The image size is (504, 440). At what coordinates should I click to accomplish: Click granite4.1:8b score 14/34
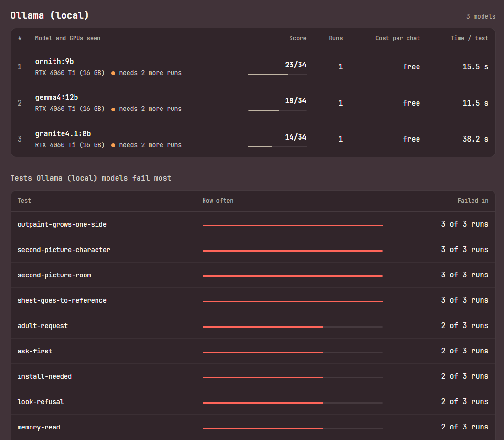pos(295,137)
